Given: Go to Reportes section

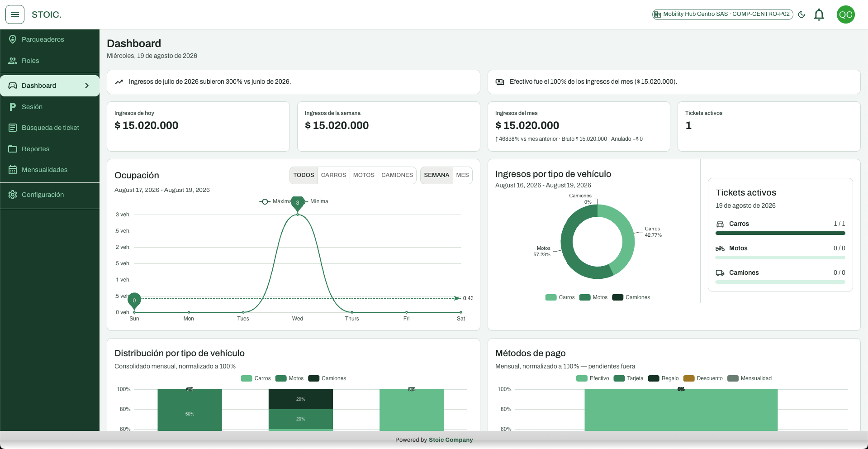Looking at the screenshot, I should pos(50,149).
